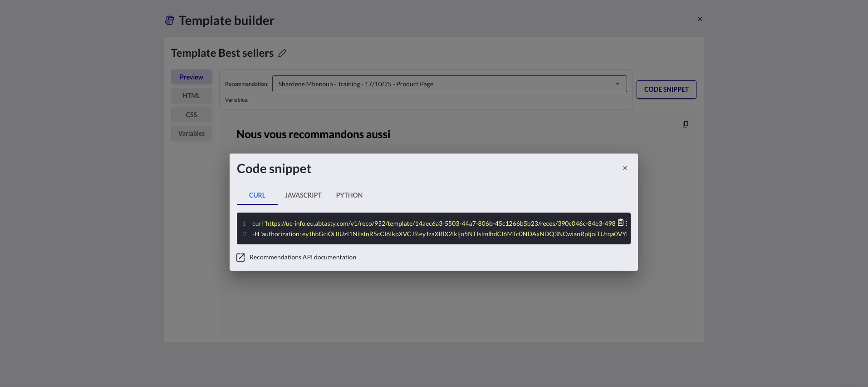Click the external link icon beside API documentation
Image resolution: width=868 pixels, height=387 pixels.
coord(240,258)
